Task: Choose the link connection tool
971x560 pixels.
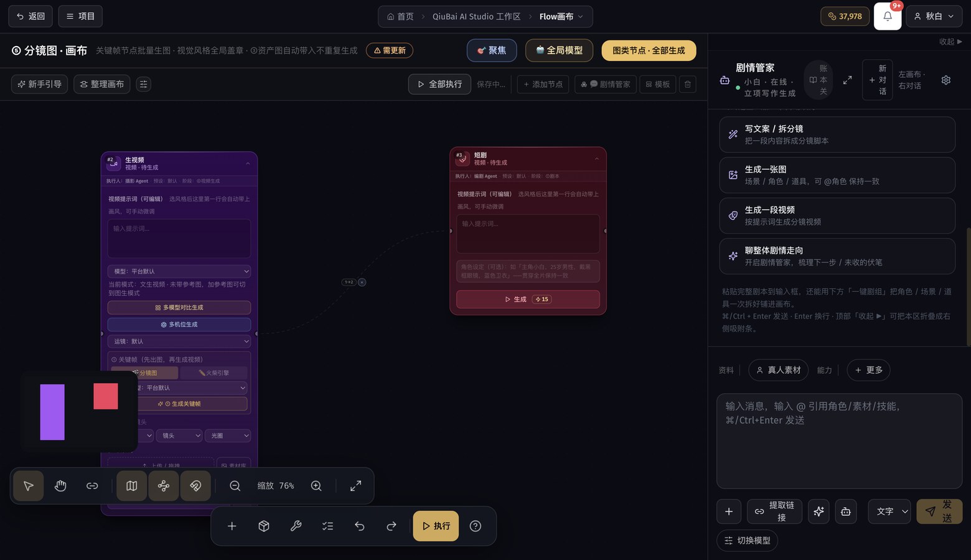Action: 92,486
